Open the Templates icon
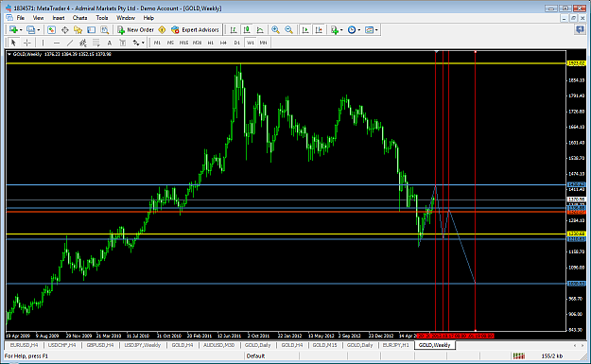Viewport: 591px width, 364px height. [x=369, y=29]
